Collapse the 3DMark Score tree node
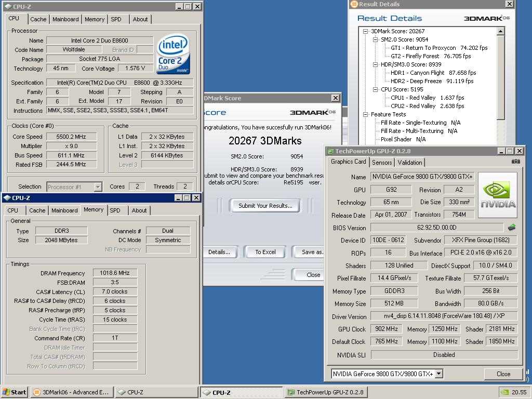The width and height of the screenshot is (532, 399). coord(365,31)
